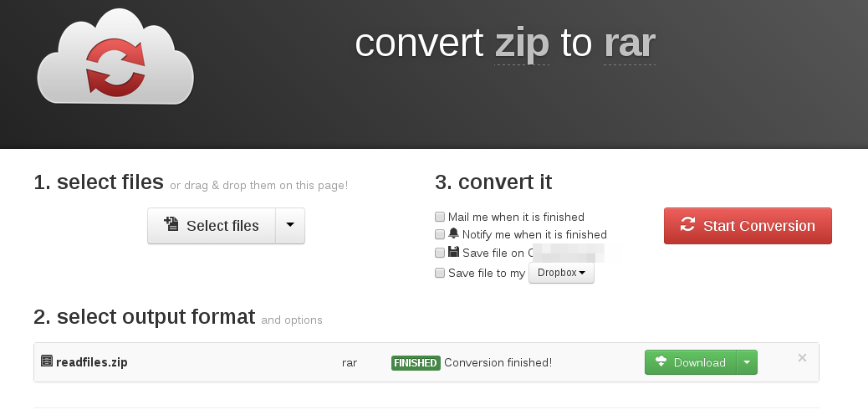Tick Notify me when finished checkbox

click(440, 235)
